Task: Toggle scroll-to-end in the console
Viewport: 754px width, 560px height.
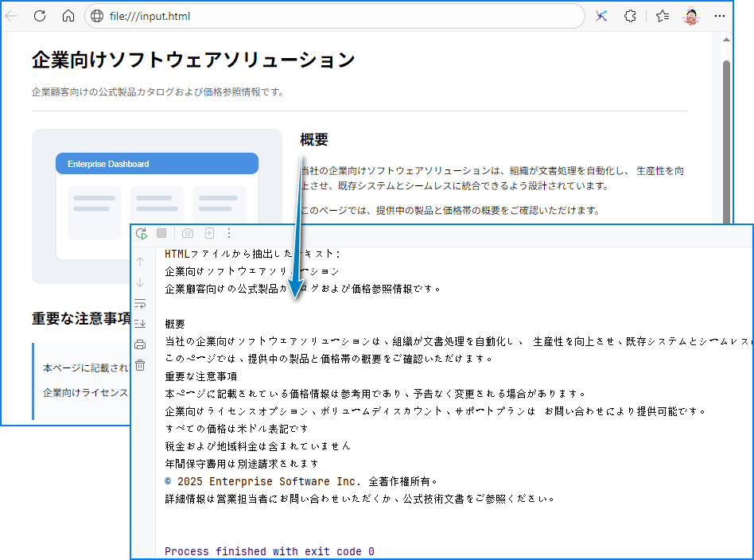Action: click(140, 323)
